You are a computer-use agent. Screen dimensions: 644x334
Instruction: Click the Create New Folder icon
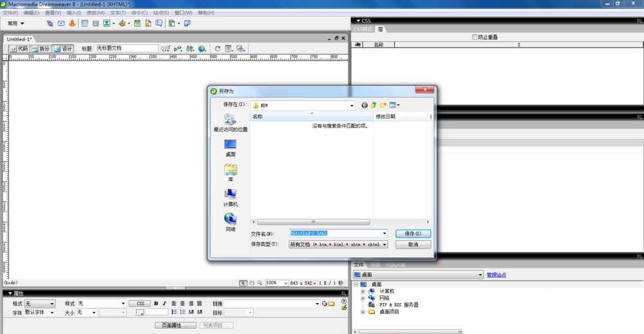pyautogui.click(x=383, y=105)
